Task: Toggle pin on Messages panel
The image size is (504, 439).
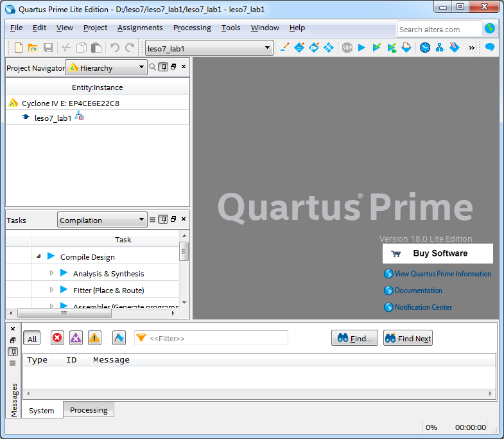Action: 13,352
